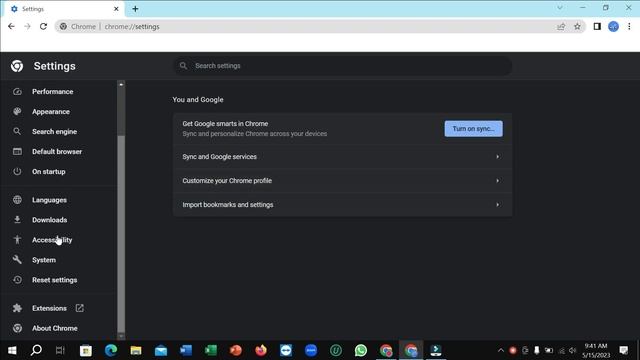Bookmark this tab star icon
Viewport: 640px width, 360px height.
(x=577, y=27)
